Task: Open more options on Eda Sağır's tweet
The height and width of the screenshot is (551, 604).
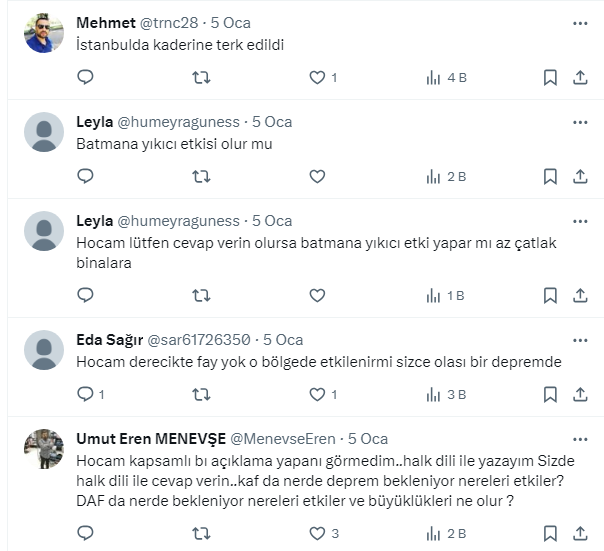Action: (x=580, y=339)
